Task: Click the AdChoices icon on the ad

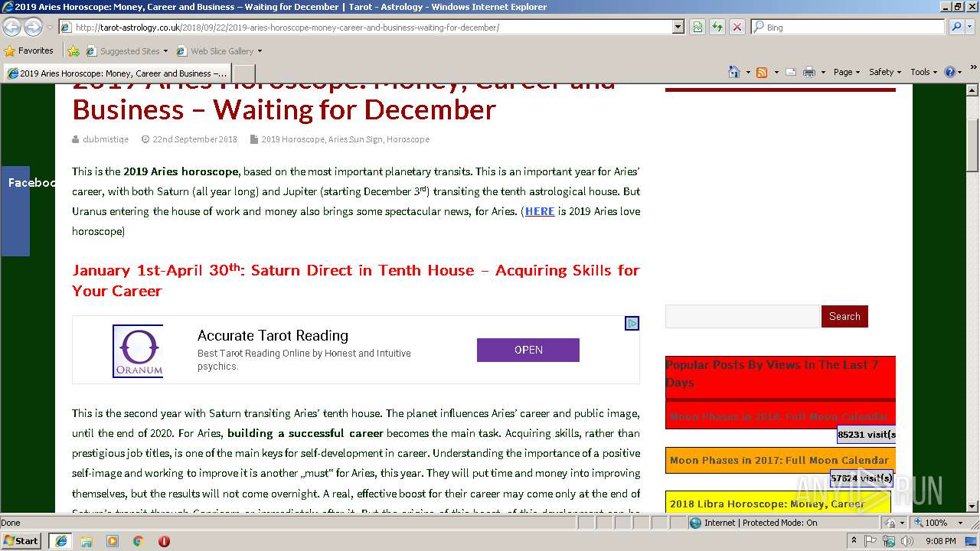Action: (x=632, y=323)
